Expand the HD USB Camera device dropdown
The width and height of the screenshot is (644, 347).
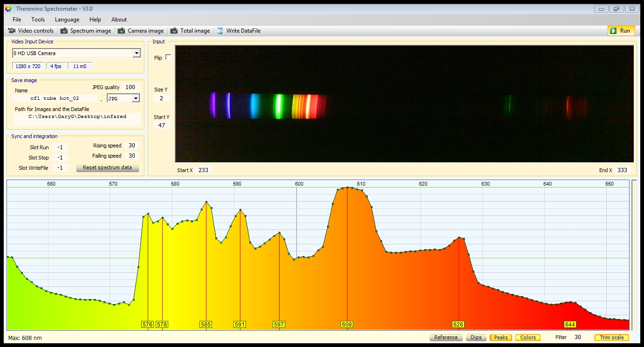tap(137, 53)
